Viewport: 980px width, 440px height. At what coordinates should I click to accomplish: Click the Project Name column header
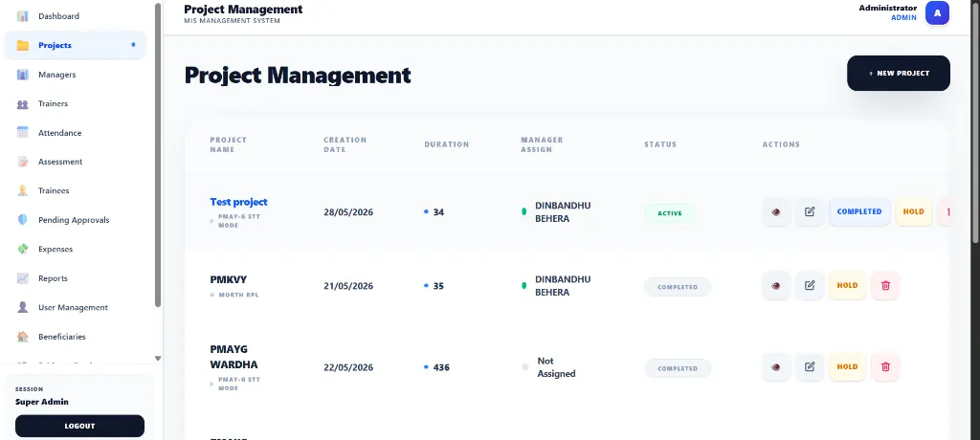click(228, 144)
